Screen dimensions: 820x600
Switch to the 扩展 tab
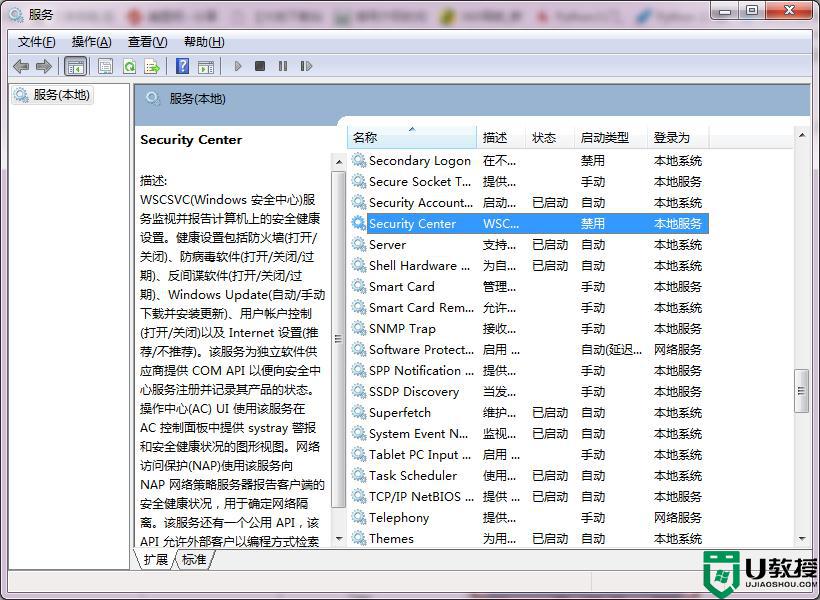point(155,560)
